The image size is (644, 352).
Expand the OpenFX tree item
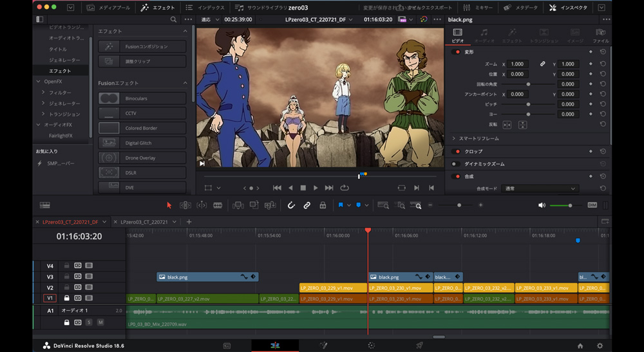coord(38,82)
